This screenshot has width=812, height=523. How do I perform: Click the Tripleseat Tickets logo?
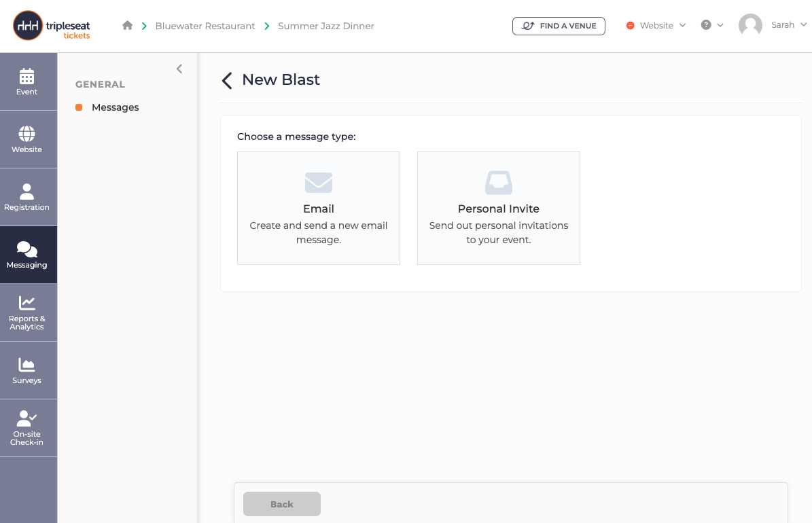tap(52, 25)
